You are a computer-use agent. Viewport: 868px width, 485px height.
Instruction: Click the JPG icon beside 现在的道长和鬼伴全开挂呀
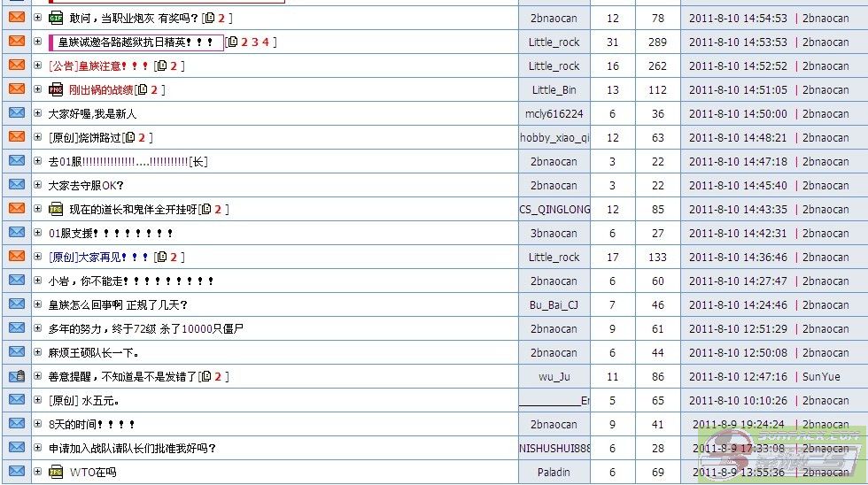click(56, 209)
